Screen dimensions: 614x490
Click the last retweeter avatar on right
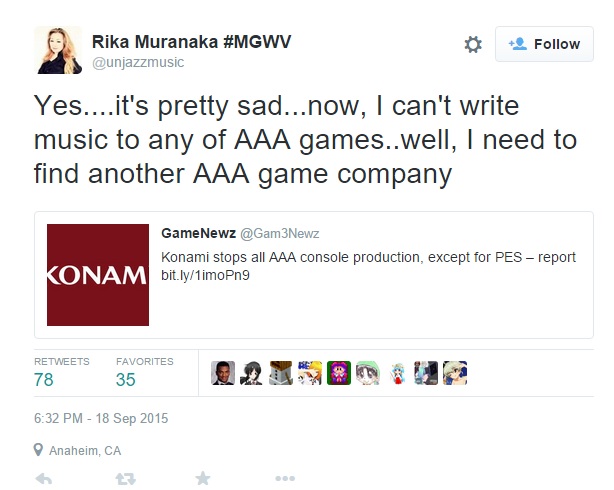[455, 373]
